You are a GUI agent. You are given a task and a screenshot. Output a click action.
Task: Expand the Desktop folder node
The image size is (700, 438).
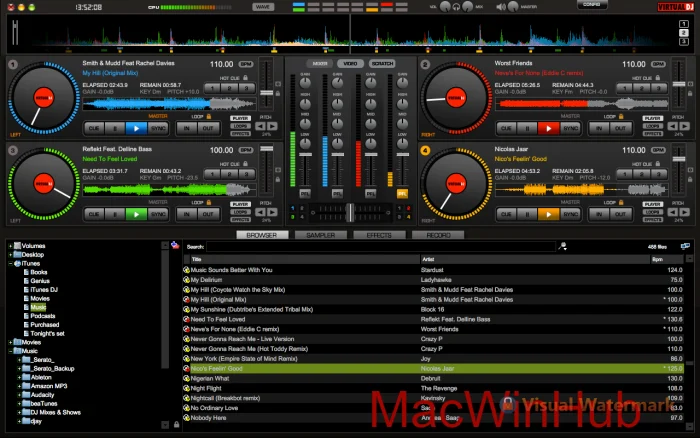(10, 254)
